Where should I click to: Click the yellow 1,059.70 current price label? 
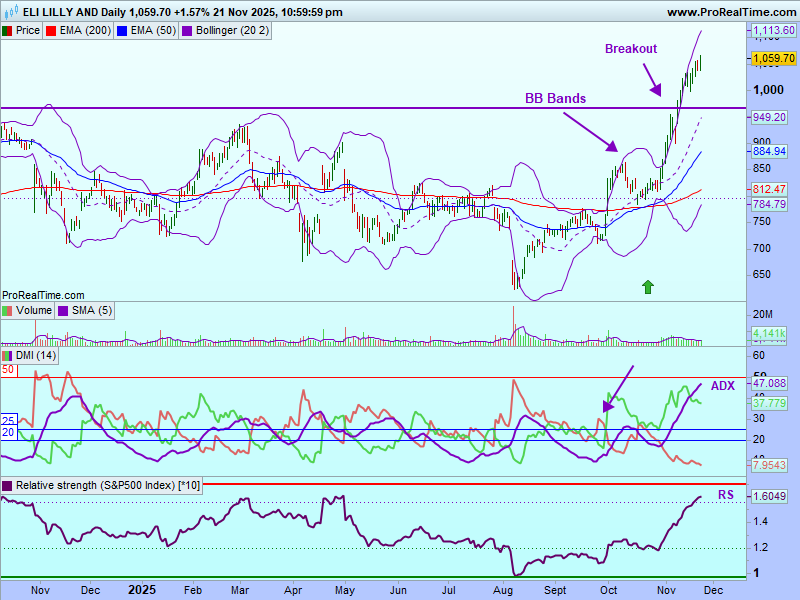774,59
